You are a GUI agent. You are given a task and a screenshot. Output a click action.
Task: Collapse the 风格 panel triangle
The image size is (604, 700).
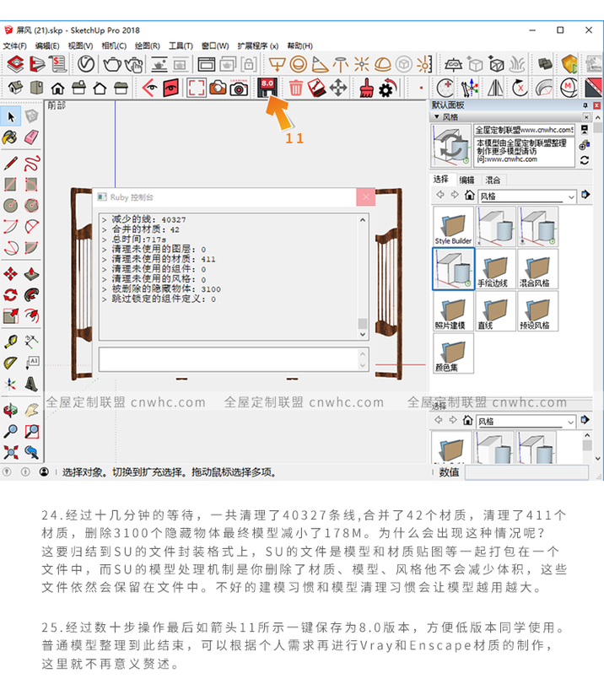click(437, 116)
